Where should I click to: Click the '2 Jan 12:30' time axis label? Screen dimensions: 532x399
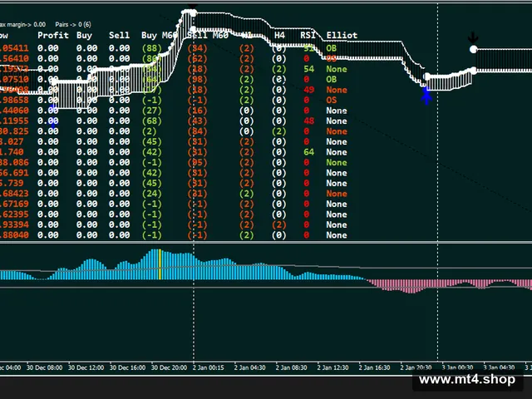332,367
